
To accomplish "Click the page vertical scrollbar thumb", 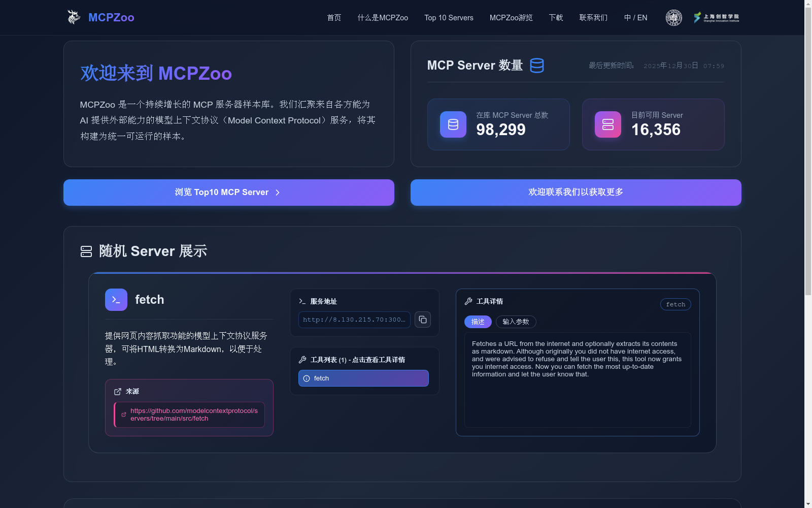I will tap(808, 151).
